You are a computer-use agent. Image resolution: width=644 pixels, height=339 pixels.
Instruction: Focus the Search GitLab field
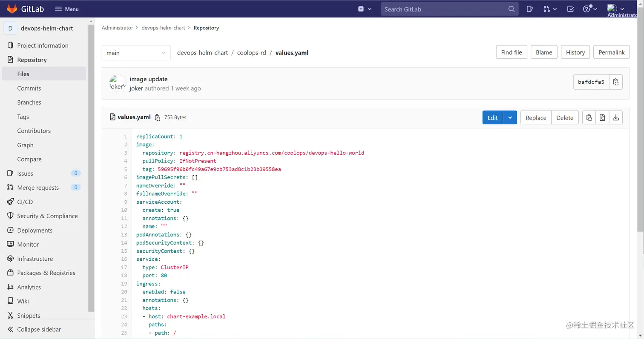(449, 9)
